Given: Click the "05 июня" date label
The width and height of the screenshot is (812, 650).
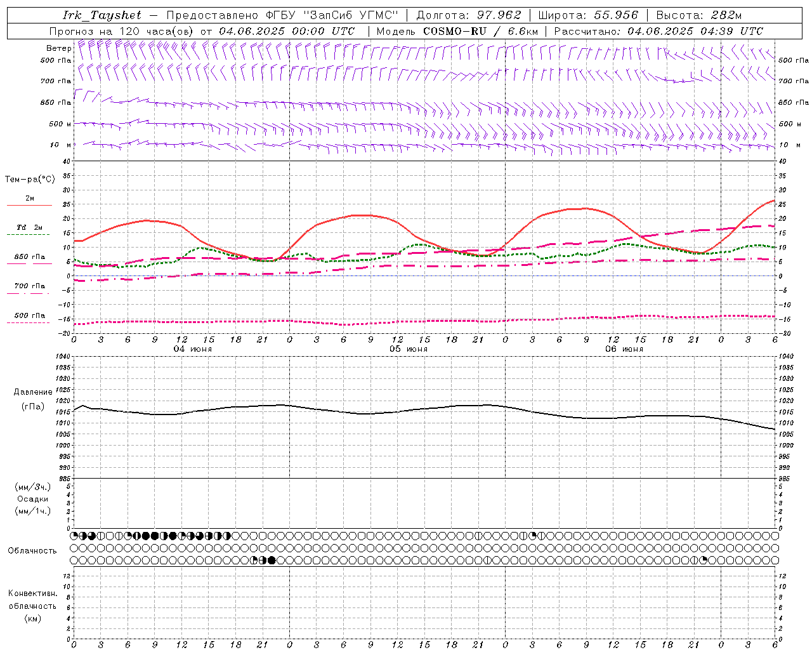Looking at the screenshot, I should (409, 349).
